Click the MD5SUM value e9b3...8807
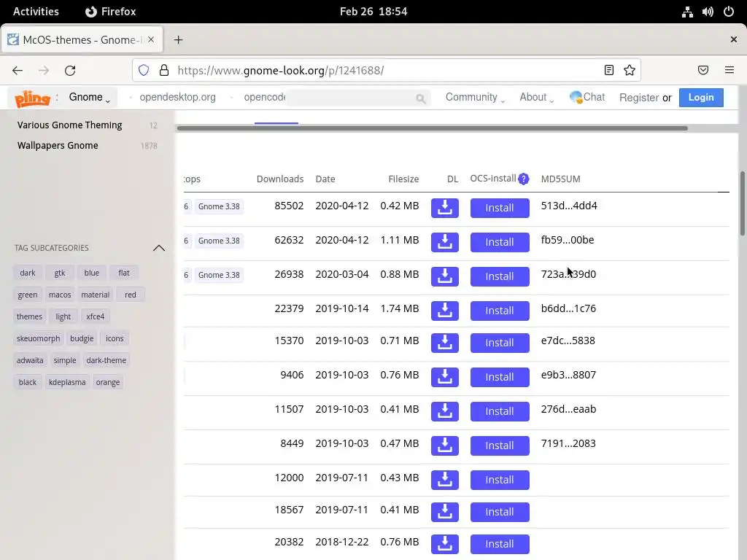This screenshot has height=560, width=747. (568, 375)
